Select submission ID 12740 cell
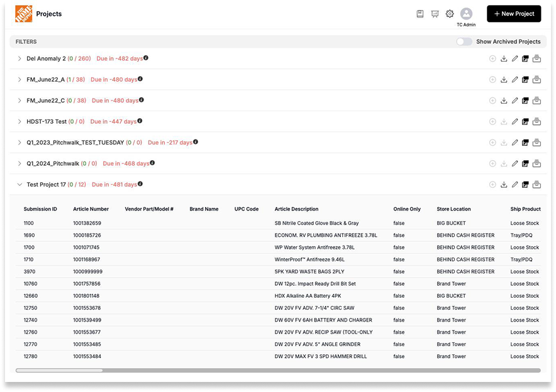 tap(30, 320)
